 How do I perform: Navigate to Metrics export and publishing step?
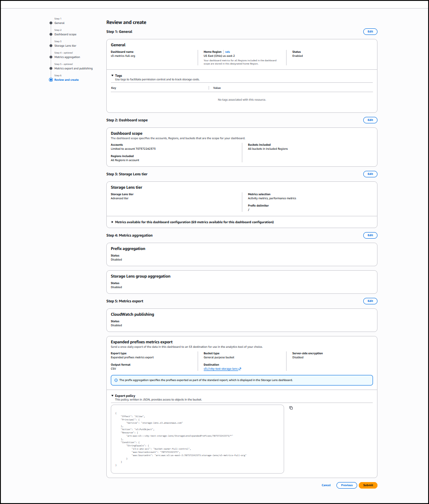pos(73,69)
